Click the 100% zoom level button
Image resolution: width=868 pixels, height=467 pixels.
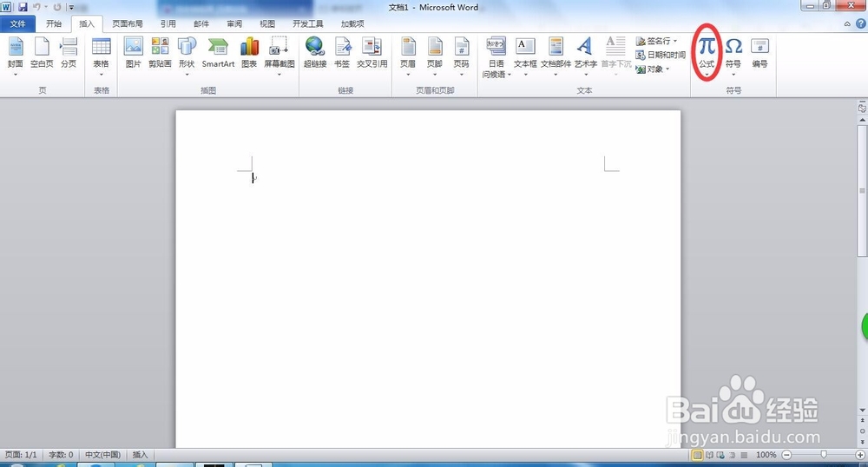[766, 455]
